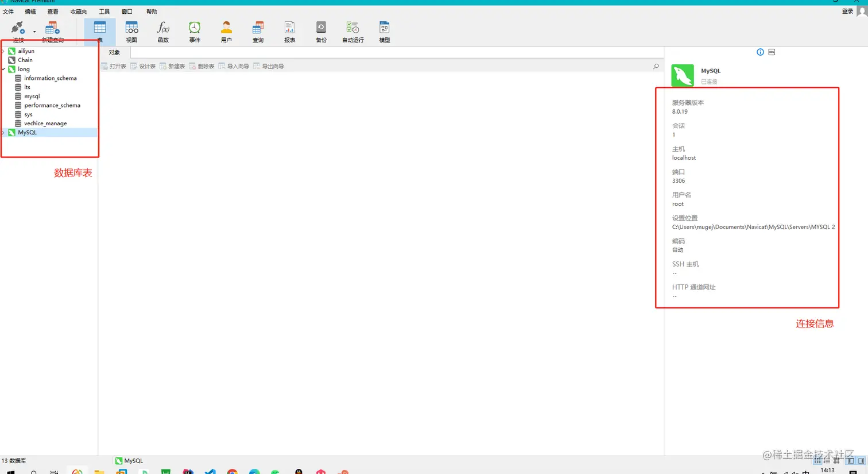Open the 编辑 menu

(x=30, y=11)
